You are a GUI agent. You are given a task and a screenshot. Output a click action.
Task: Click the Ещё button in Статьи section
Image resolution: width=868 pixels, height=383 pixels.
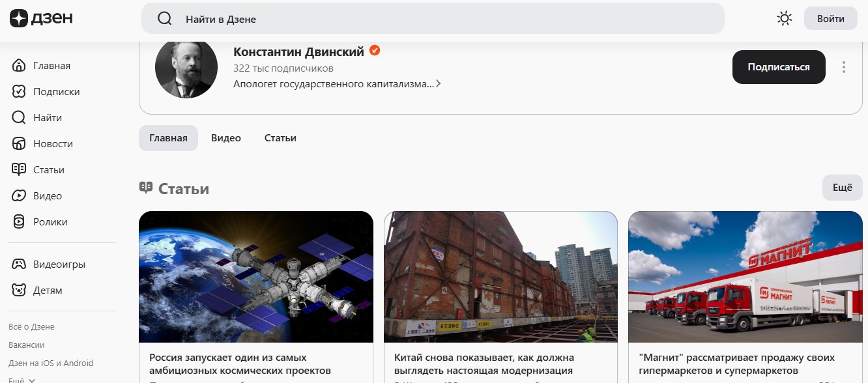(842, 188)
